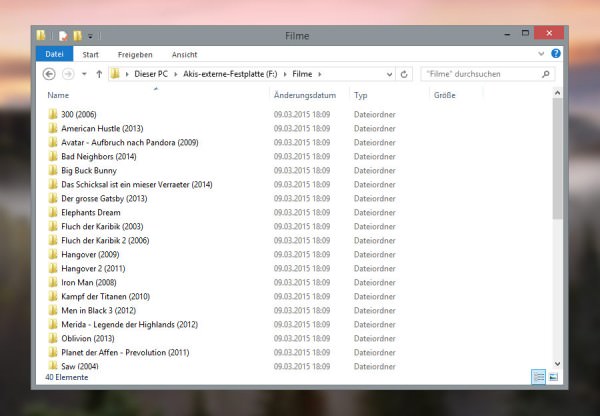Viewport: 600px width, 416px height.
Task: Open the Freigeben ribbon tab
Action: click(x=135, y=54)
